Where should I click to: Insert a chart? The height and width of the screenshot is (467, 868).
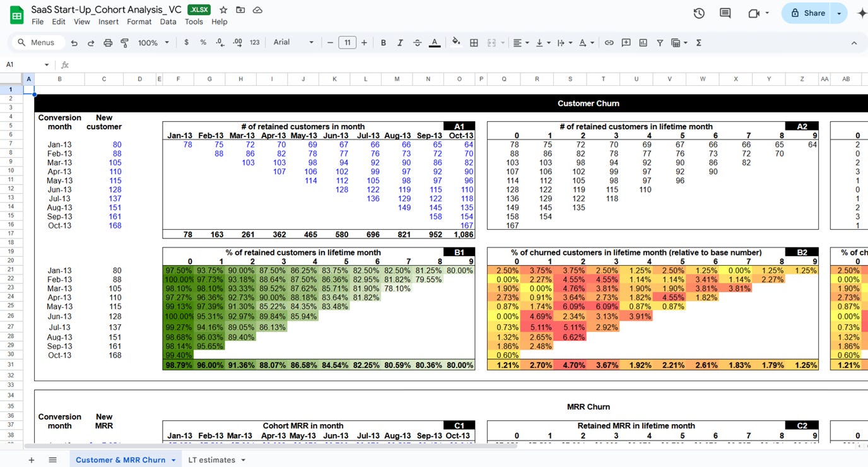pos(643,42)
